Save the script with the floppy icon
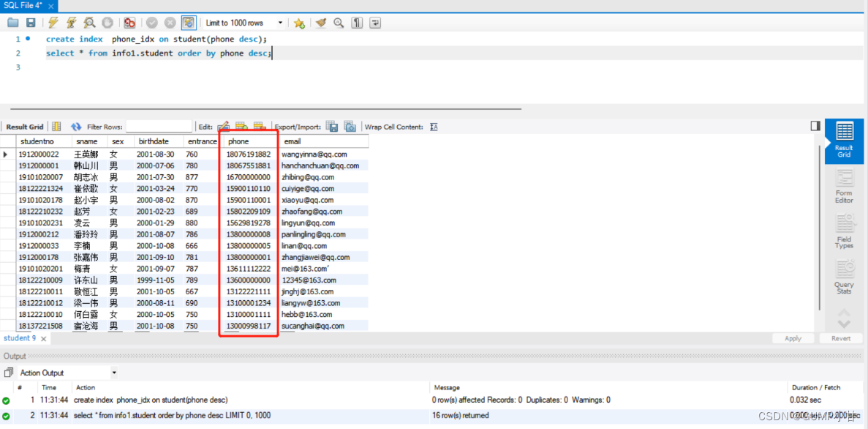The image size is (868, 429). click(x=31, y=23)
